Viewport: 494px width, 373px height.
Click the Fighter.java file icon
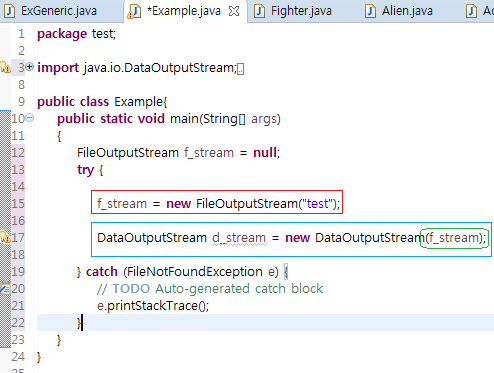(259, 11)
